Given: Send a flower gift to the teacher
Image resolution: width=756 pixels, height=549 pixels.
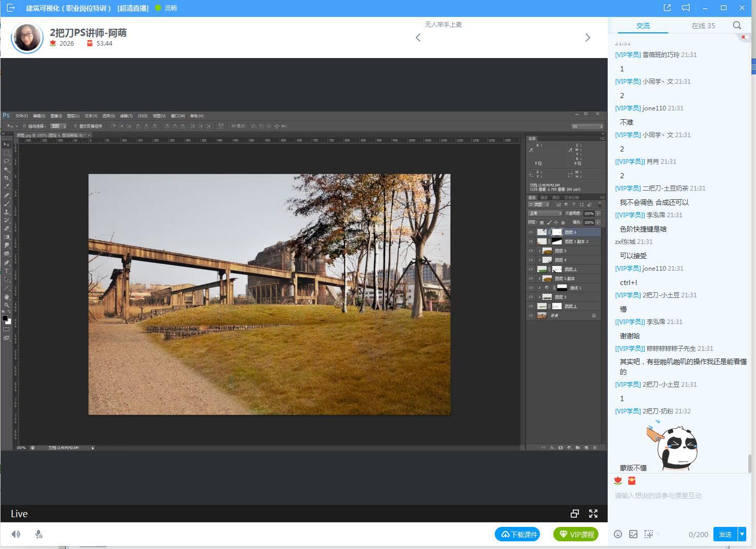Looking at the screenshot, I should (618, 481).
